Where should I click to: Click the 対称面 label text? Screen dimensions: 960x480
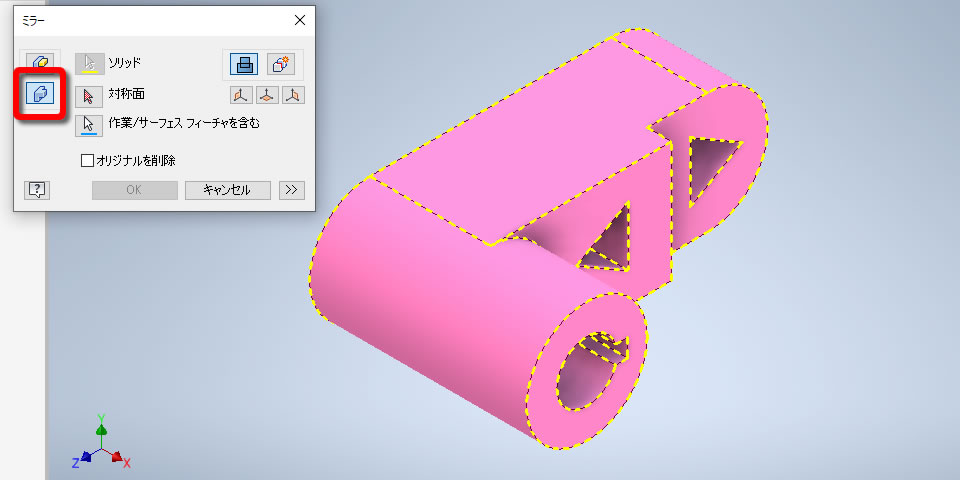coord(126,94)
